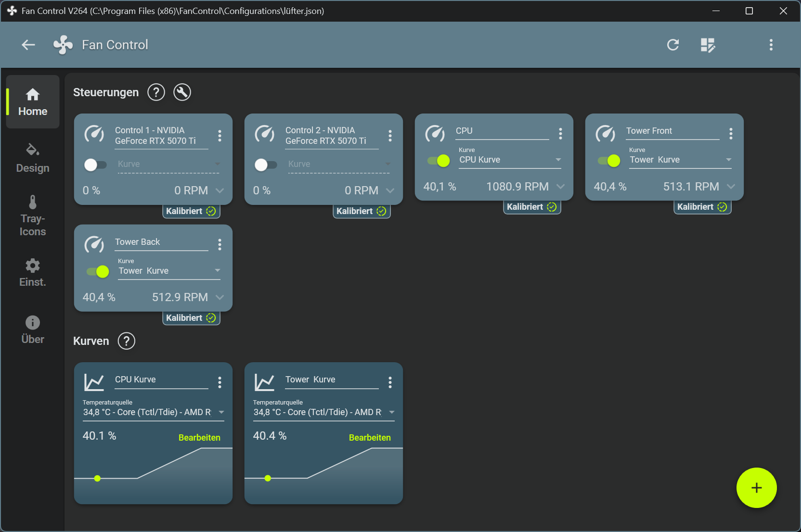Go to the Home tab
Screen dimensions: 801x532
pyautogui.click(x=33, y=102)
